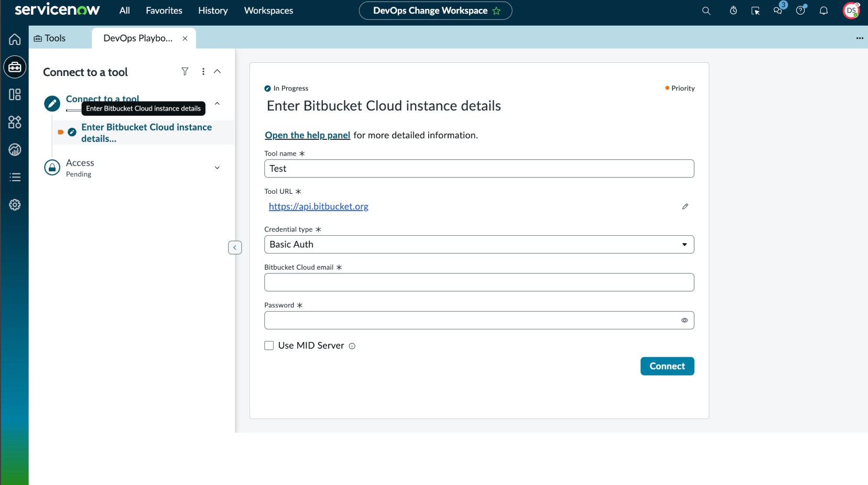Open the chat conversations icon with badge

tap(778, 10)
